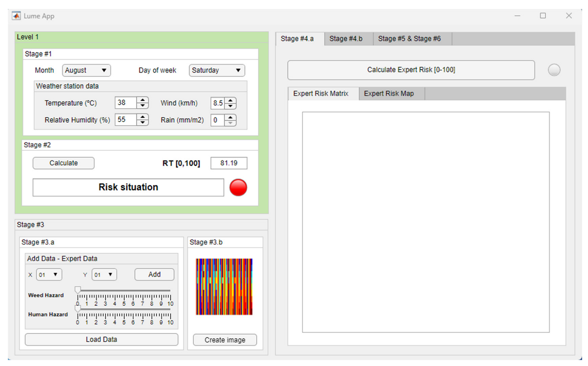Click the red risk indicator lamp
This screenshot has width=588, height=366.
coord(238,187)
